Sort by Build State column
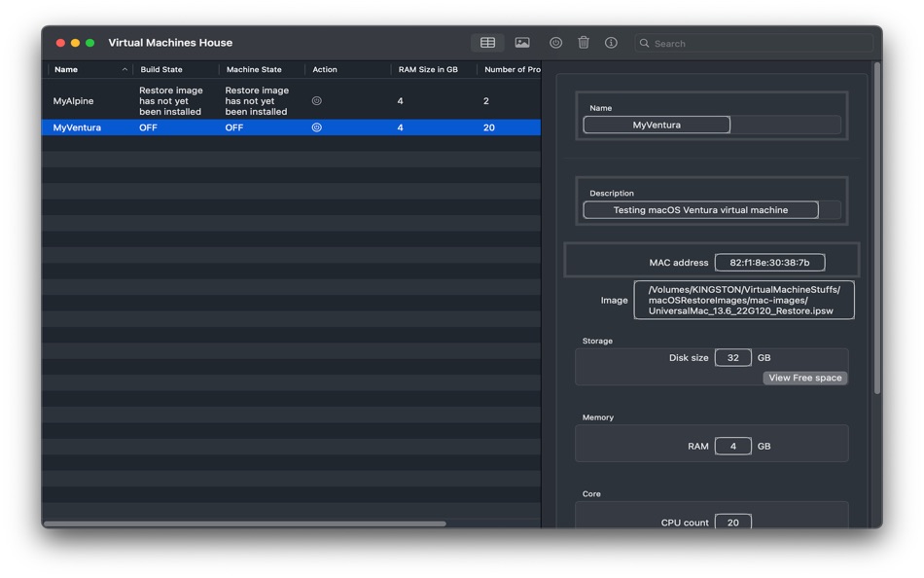 [160, 70]
